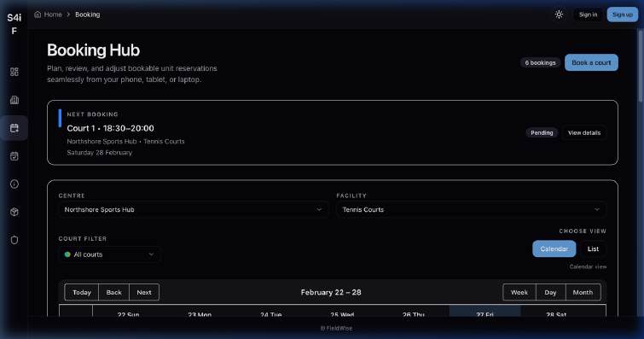Click the Sign in button
The image size is (644, 339).
tap(589, 15)
